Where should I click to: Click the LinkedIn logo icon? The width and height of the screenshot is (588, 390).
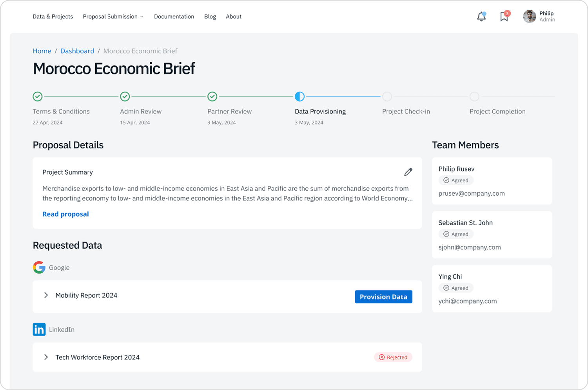click(39, 329)
